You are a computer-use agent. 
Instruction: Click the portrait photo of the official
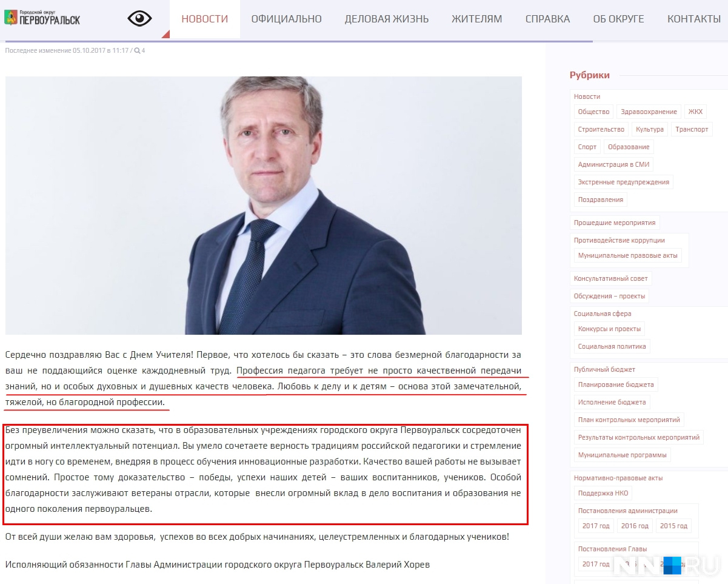(264, 206)
